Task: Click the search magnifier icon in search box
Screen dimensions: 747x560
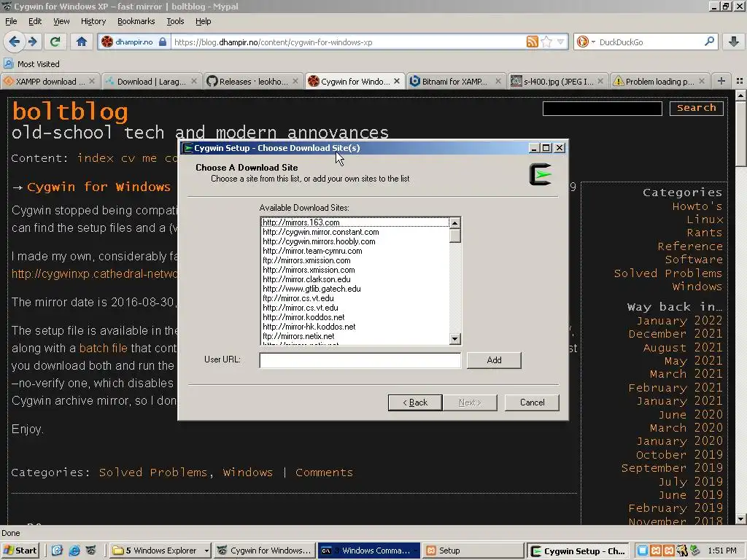Action: click(x=709, y=42)
